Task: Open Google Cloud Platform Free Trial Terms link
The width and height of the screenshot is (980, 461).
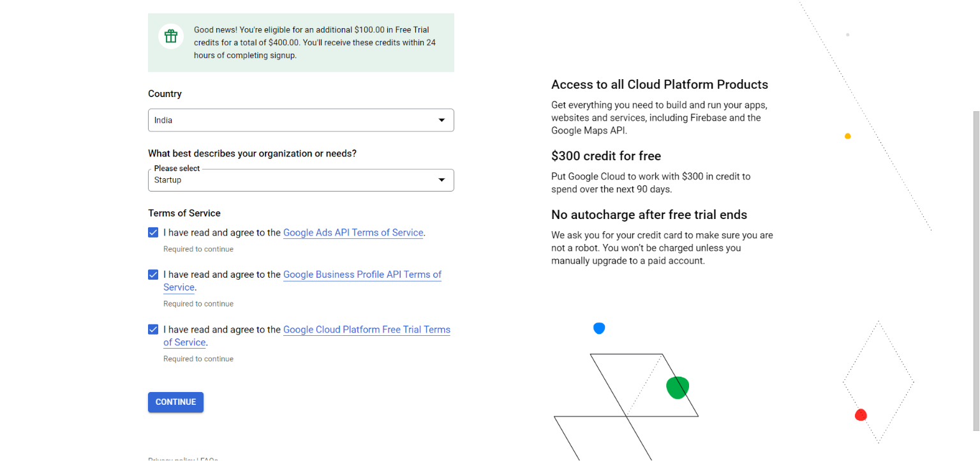Action: (x=367, y=329)
